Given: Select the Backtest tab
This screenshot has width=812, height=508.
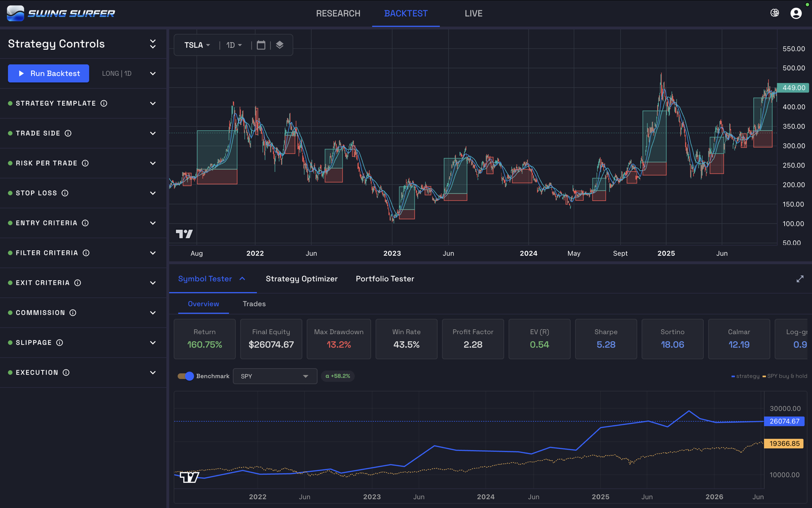Looking at the screenshot, I should point(406,13).
